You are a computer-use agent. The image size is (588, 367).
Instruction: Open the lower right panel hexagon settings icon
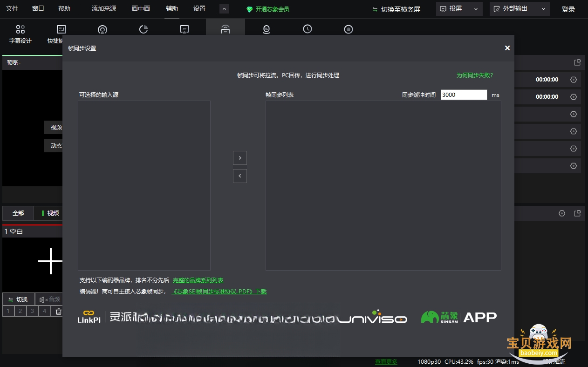click(x=562, y=213)
